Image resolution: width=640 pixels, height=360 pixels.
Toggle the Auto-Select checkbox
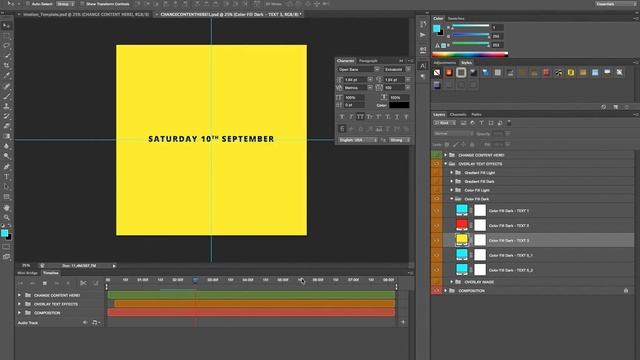coord(27,4)
